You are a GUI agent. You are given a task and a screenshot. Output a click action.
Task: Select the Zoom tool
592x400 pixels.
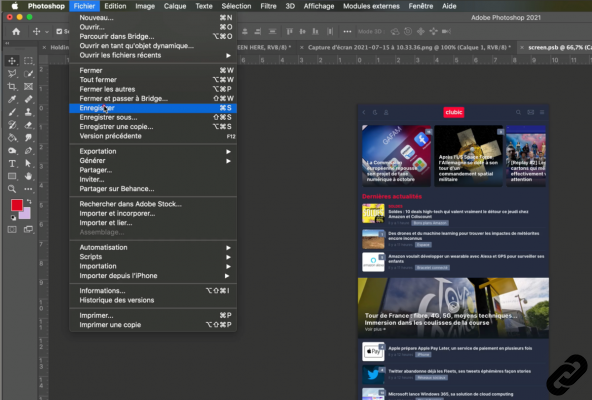click(x=12, y=189)
